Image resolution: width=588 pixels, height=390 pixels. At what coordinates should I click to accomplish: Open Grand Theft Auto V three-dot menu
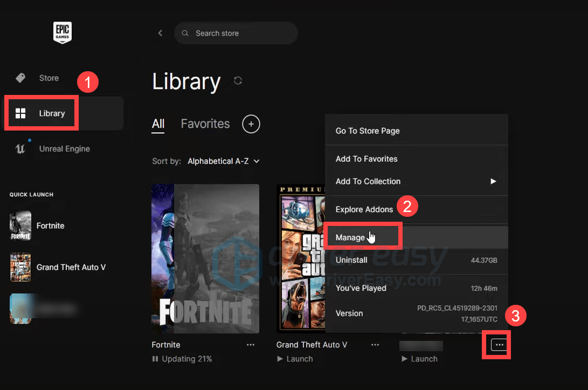375,345
